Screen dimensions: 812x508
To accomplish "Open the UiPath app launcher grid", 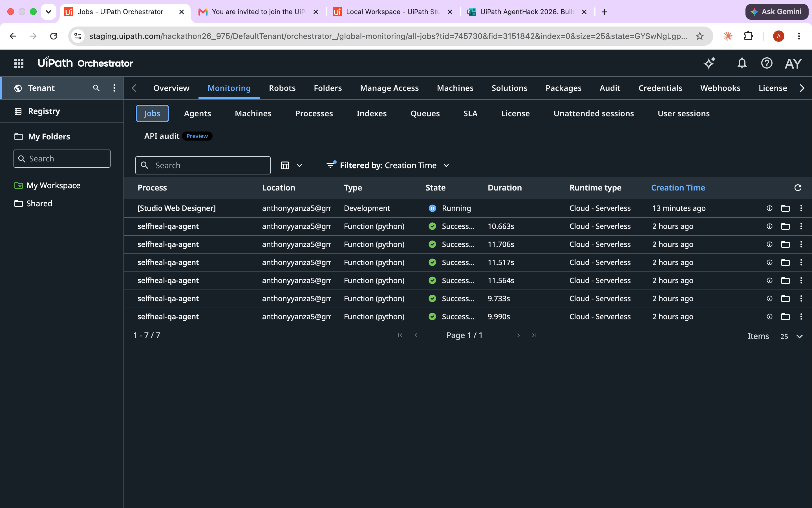I will 19,63.
